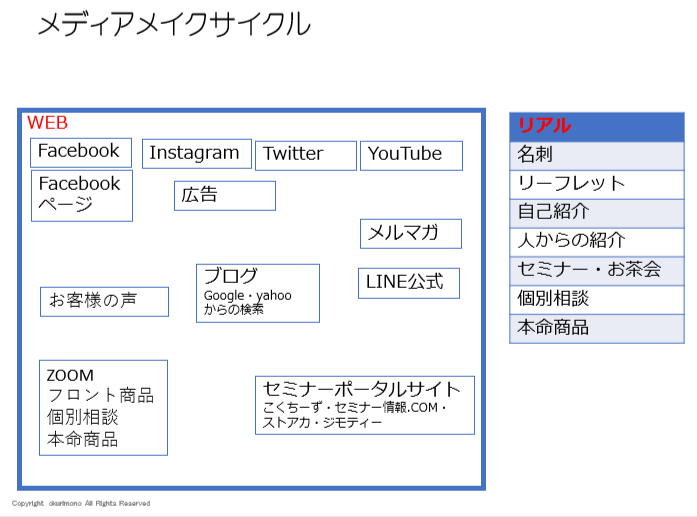This screenshot has width=697, height=517.
Task: Click the Instagram box
Action: pyautogui.click(x=196, y=154)
